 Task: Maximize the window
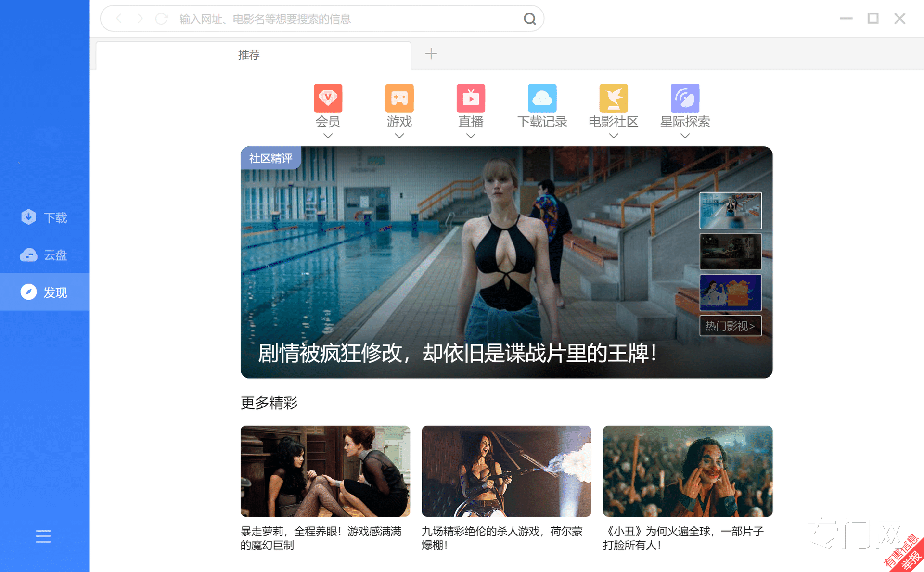pyautogui.click(x=873, y=18)
